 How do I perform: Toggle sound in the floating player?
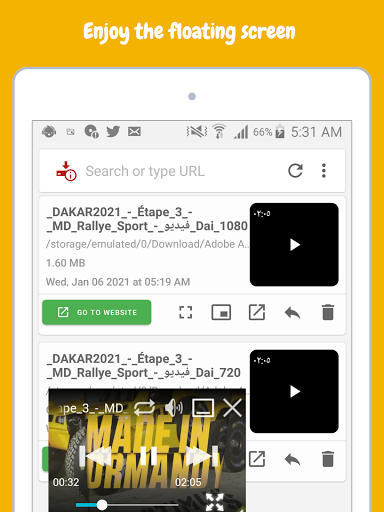pos(174,408)
